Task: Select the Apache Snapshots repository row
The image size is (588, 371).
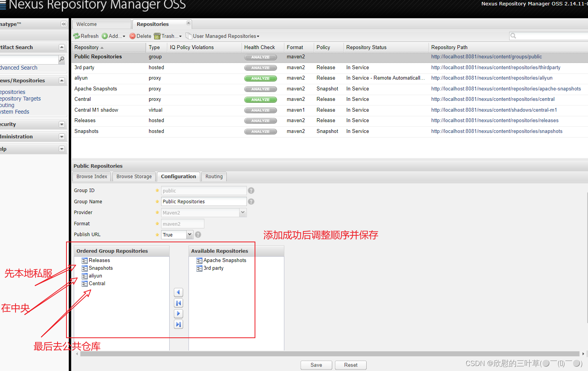Action: (330, 89)
